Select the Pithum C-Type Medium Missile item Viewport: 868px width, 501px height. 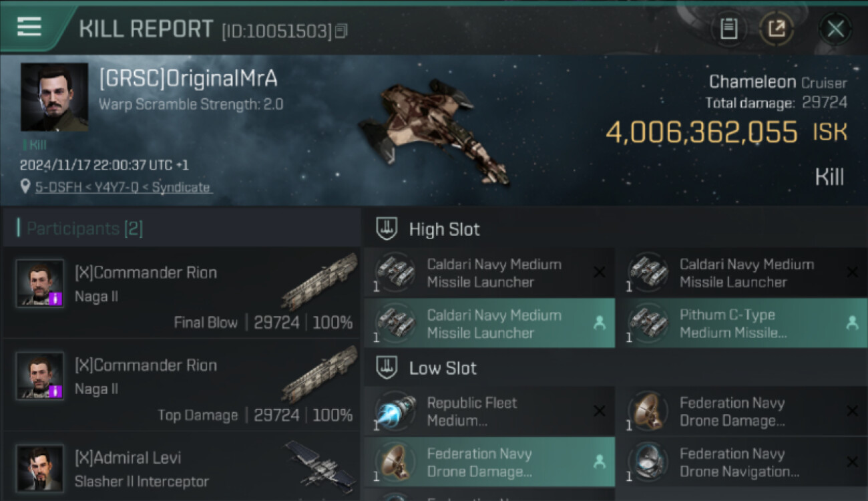click(x=741, y=323)
